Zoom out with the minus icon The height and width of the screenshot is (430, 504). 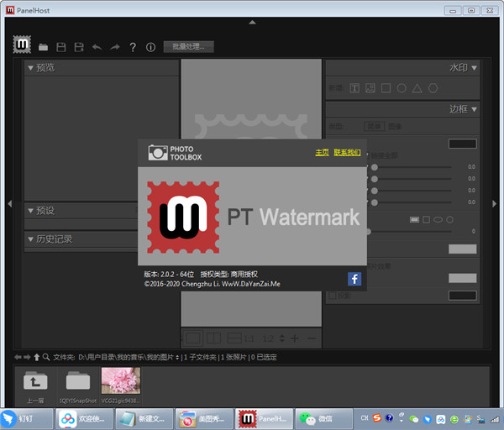312,338
